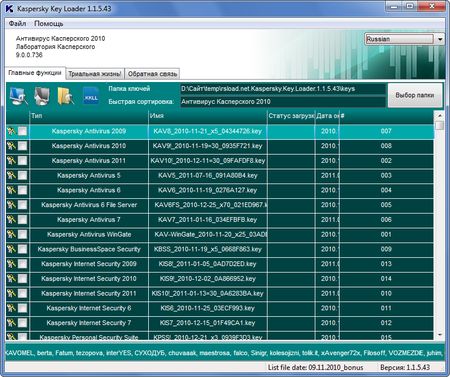Viewport: 450px width, 377px height.
Task: Click the Быстрая сортировка field
Action: (x=283, y=102)
